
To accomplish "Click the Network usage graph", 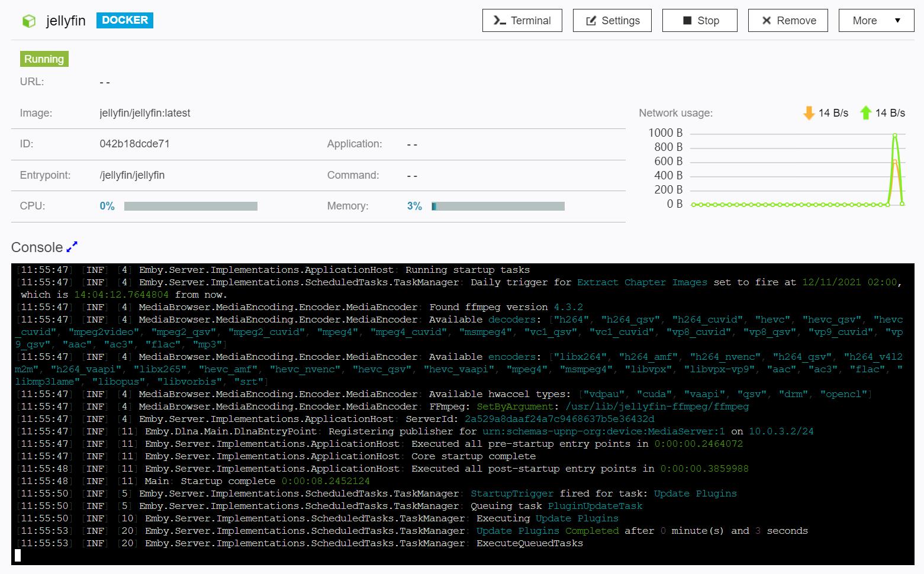I will (796, 169).
